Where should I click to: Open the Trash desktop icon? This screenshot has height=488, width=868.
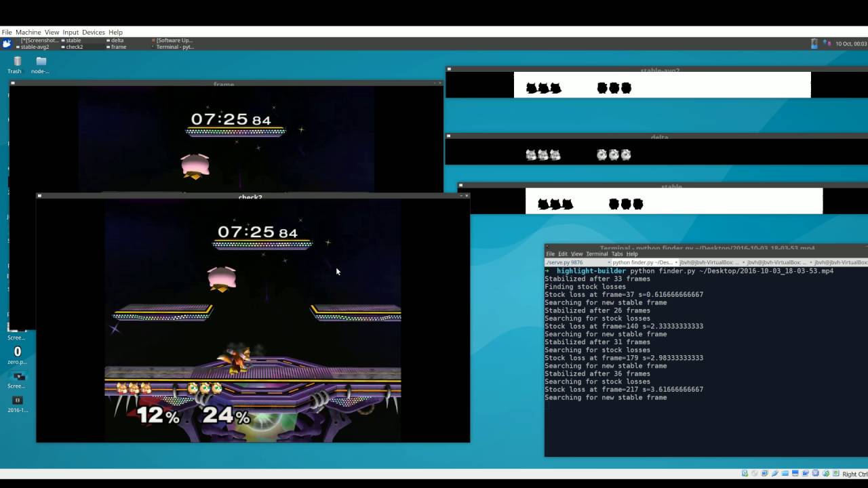[17, 65]
